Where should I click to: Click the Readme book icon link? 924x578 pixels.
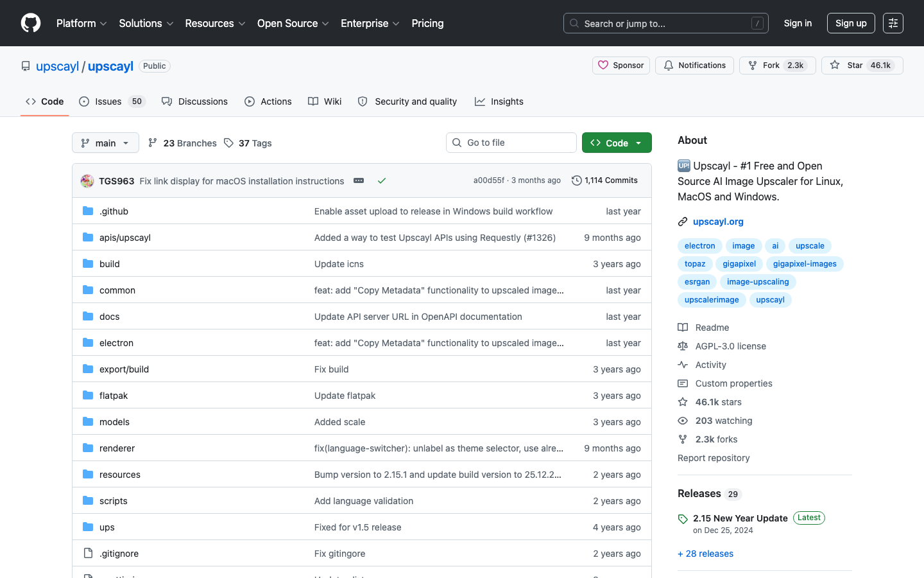coord(683,328)
